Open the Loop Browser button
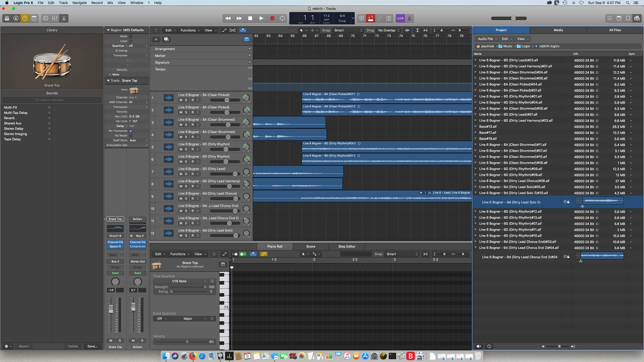 pos(628,18)
